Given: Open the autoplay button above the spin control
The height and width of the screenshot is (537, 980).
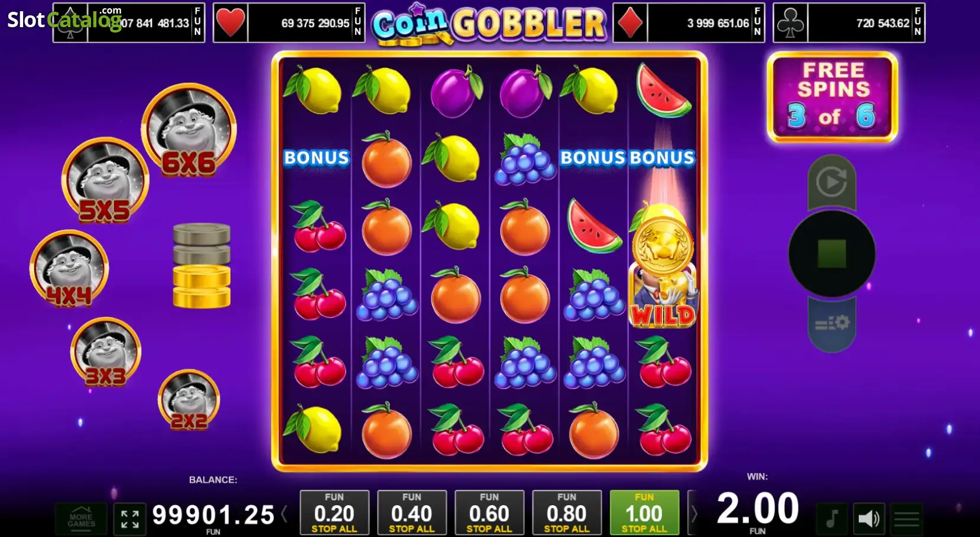Looking at the screenshot, I should (x=832, y=181).
